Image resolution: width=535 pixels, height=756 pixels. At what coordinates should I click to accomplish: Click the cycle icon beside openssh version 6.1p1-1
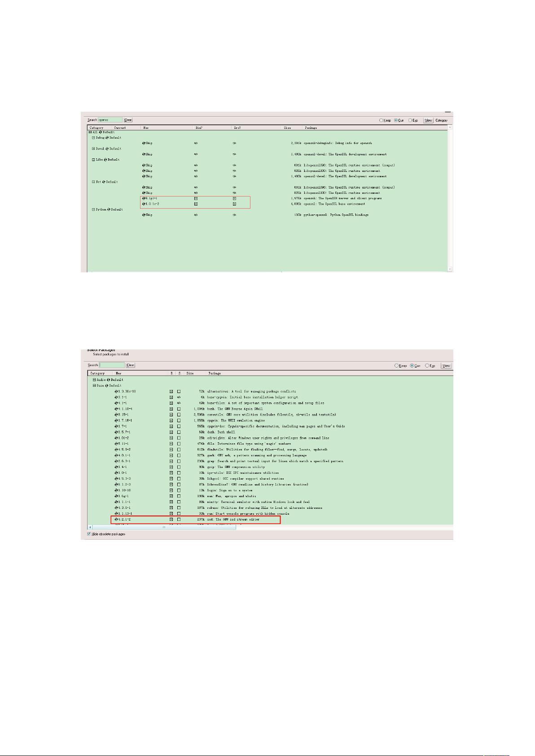pos(144,198)
